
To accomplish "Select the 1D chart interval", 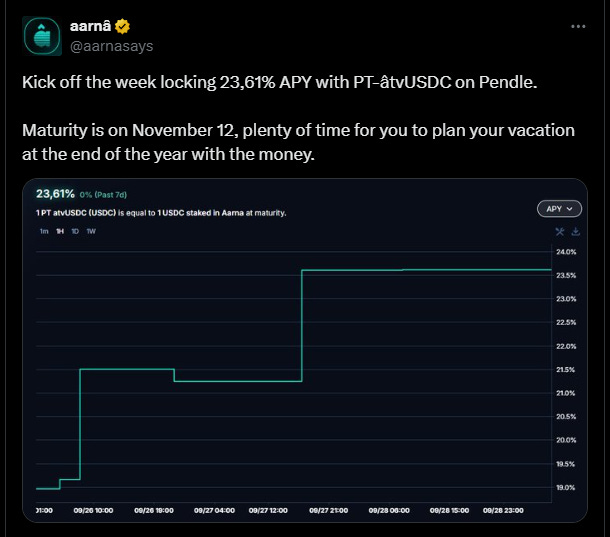I will (x=75, y=231).
